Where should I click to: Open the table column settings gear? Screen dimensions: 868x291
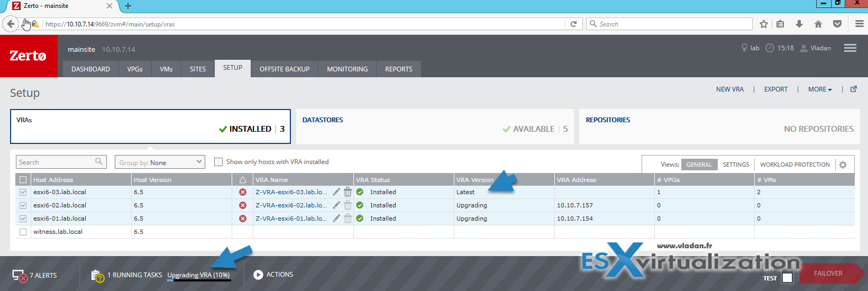[843, 165]
